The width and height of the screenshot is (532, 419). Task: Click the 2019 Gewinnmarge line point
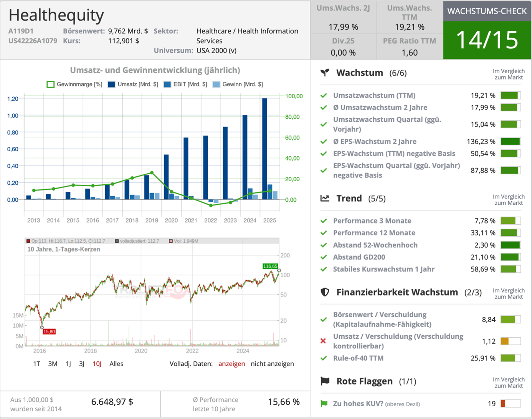pos(152,173)
